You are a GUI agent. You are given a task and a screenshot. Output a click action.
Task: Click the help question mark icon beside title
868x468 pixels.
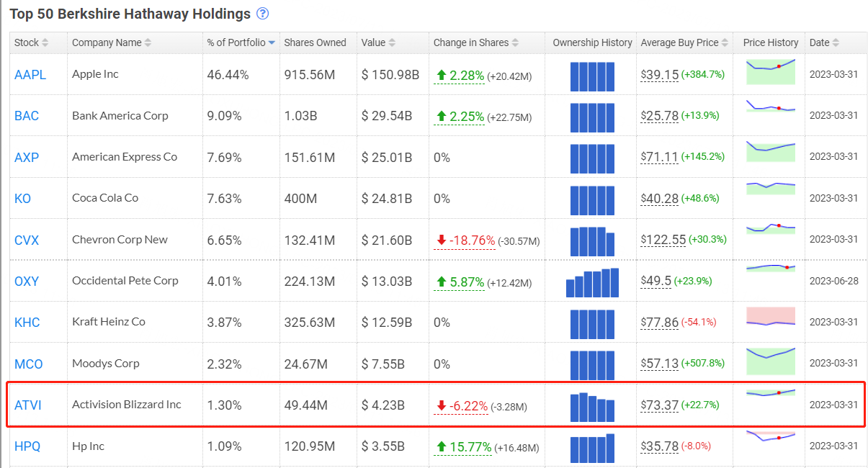(x=263, y=14)
